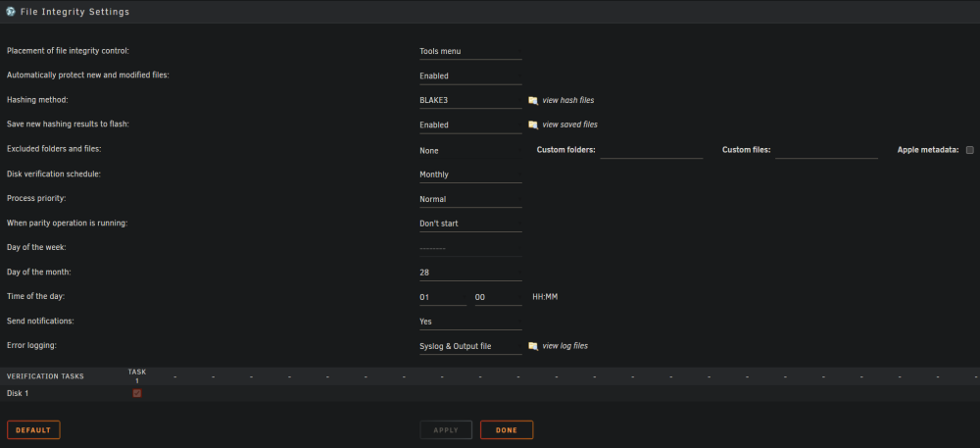Click the Send notifications label

point(40,322)
